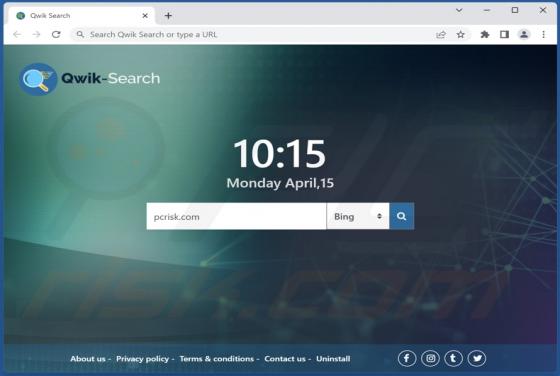
Task: Click the Uninstall link
Action: pyautogui.click(x=333, y=359)
